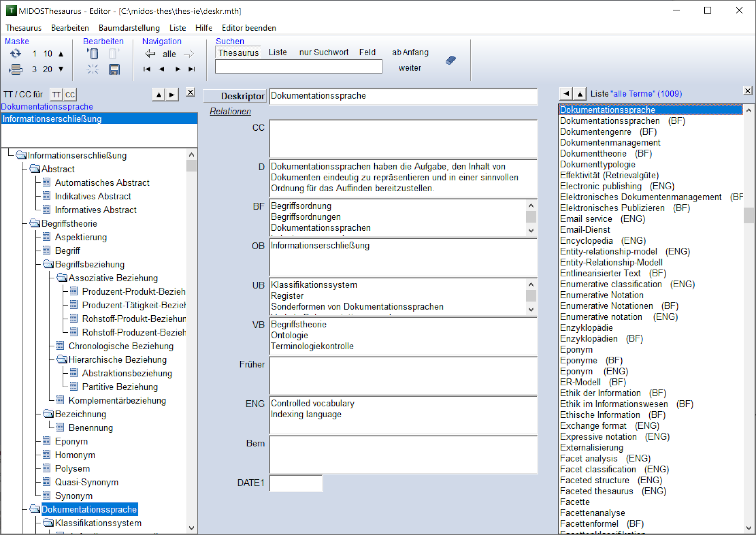Toggle the TT button in the TT/CC panel
Viewport: 756px width, 535px height.
[x=56, y=94]
